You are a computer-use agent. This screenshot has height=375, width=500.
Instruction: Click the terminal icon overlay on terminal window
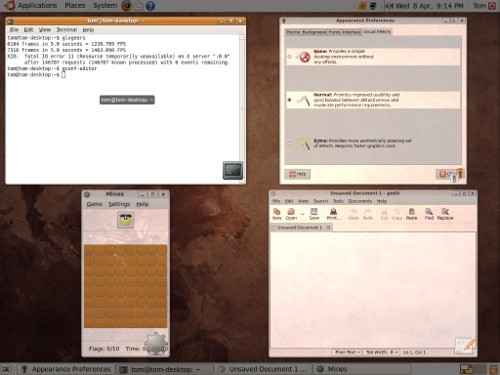coord(232,170)
